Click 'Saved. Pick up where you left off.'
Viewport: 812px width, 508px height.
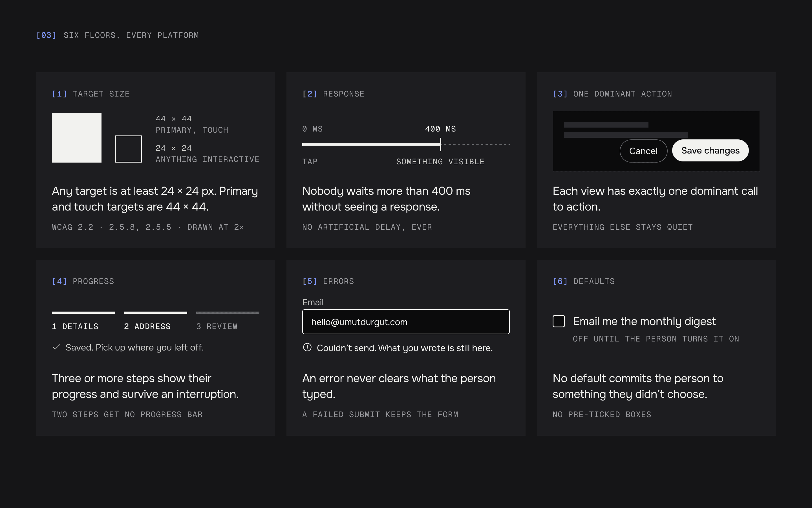(x=134, y=347)
